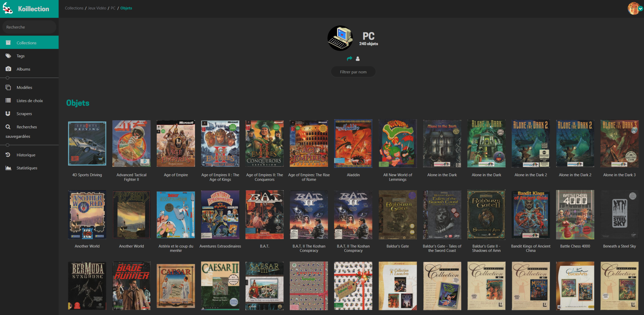Click the PC collection computer avatar
The image size is (644, 315).
click(340, 38)
